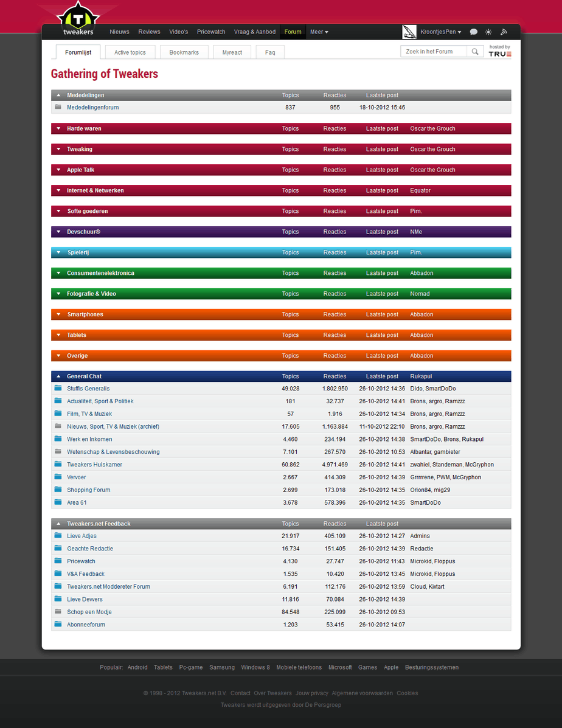Click the Gathering of Tweakers heading
The height and width of the screenshot is (728, 562).
(x=105, y=74)
